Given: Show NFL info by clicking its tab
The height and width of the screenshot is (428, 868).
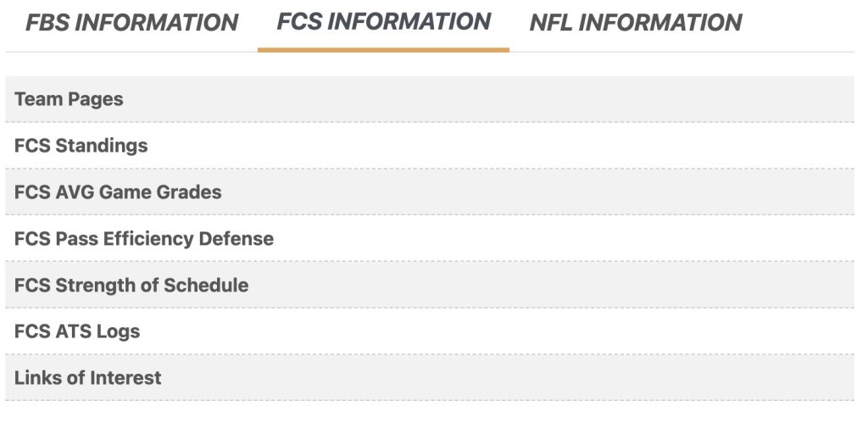Looking at the screenshot, I should pyautogui.click(x=635, y=23).
